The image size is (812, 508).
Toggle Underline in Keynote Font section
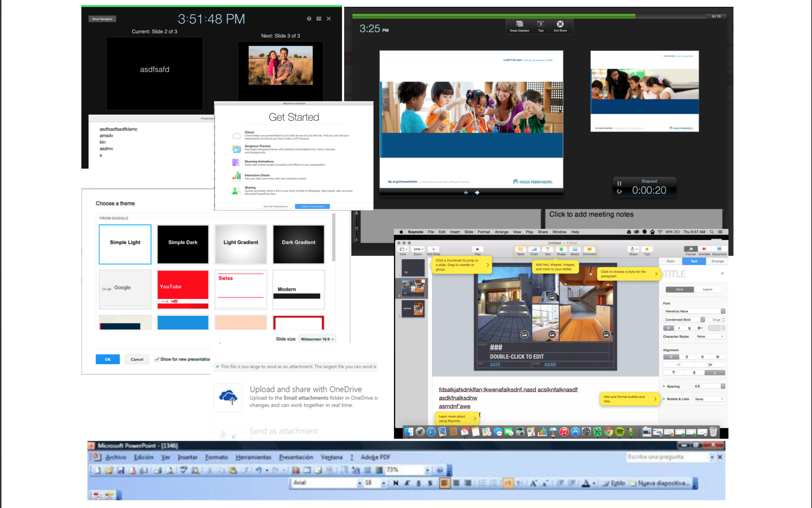[x=689, y=328]
